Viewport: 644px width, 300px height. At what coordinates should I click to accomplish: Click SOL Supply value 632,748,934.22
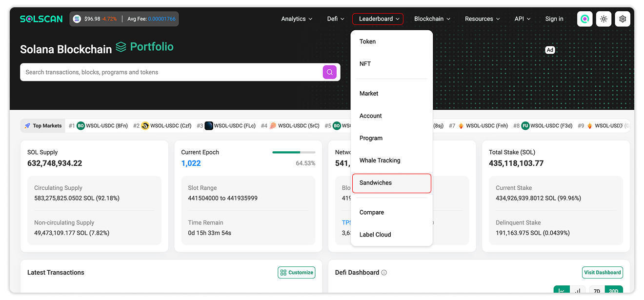click(x=55, y=163)
